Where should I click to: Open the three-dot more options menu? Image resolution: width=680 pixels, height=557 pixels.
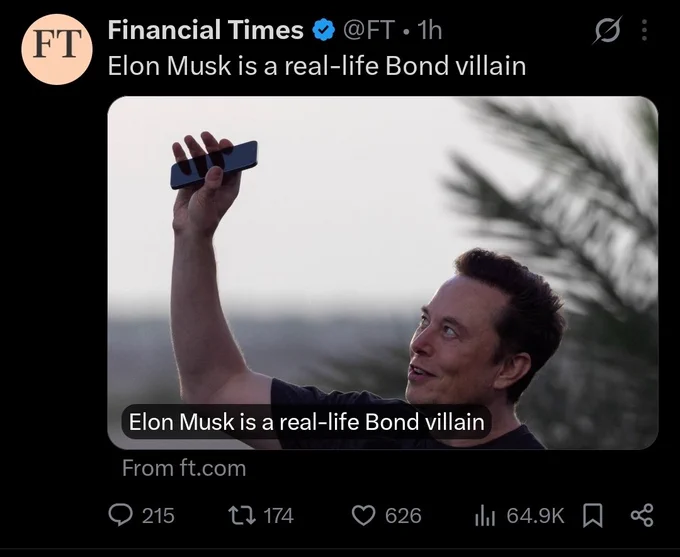tap(644, 30)
